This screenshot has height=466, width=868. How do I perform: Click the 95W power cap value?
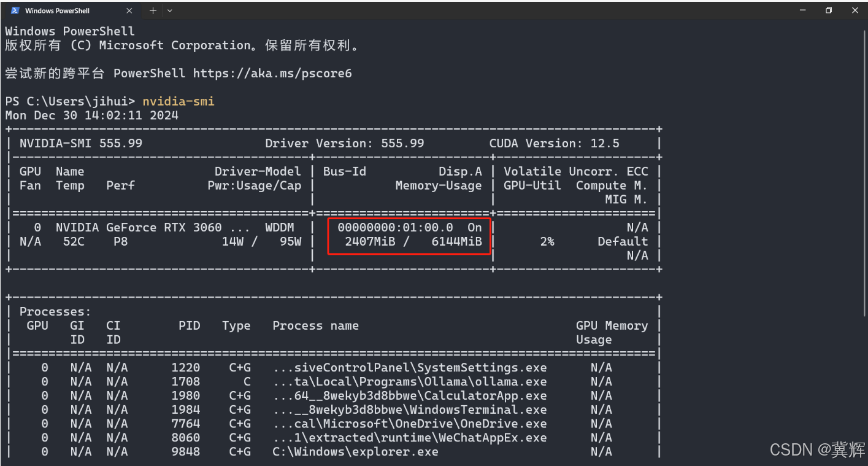coord(290,241)
